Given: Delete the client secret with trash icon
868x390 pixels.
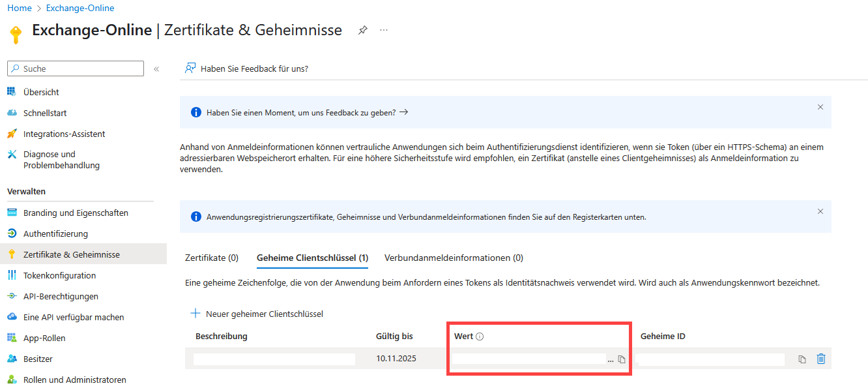Looking at the screenshot, I should pos(821,359).
